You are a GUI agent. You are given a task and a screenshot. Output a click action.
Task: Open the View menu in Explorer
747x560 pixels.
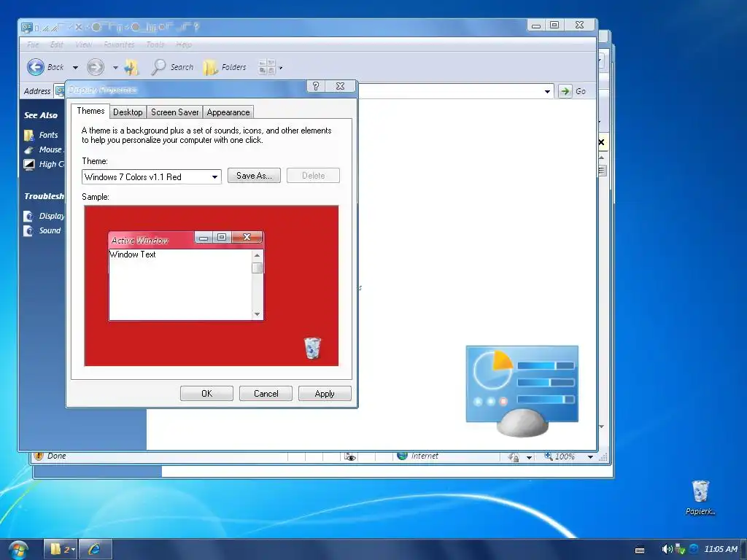coord(83,44)
